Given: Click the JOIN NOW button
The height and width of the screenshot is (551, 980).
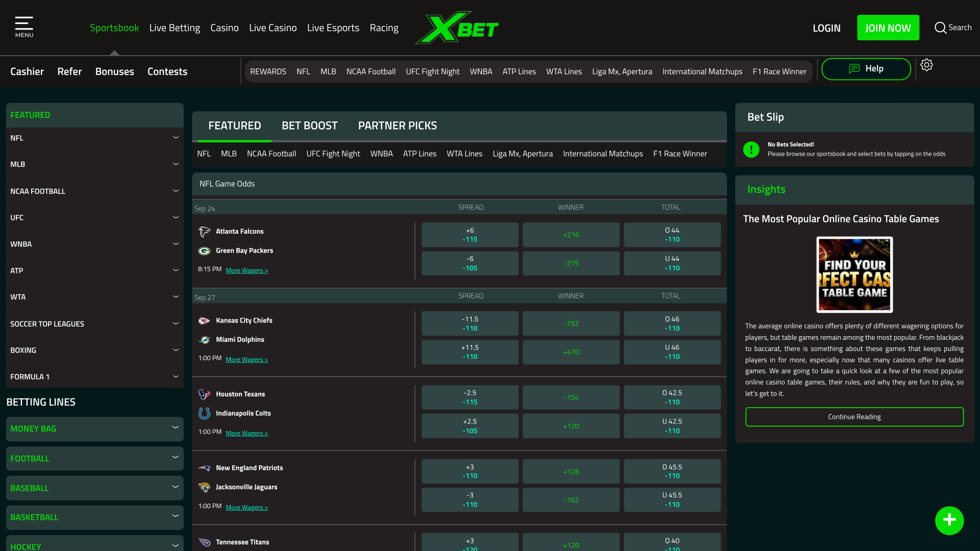Looking at the screenshot, I should tap(888, 28).
